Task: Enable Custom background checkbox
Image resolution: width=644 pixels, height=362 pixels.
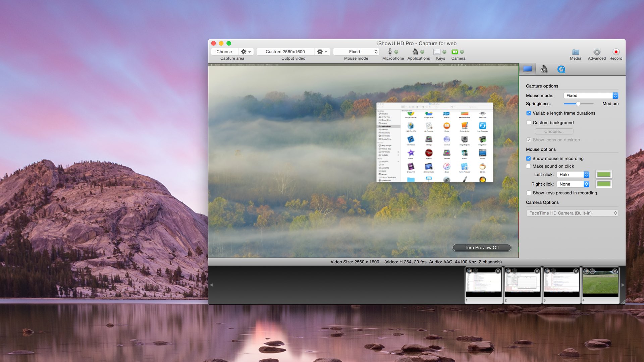Action: tap(529, 123)
